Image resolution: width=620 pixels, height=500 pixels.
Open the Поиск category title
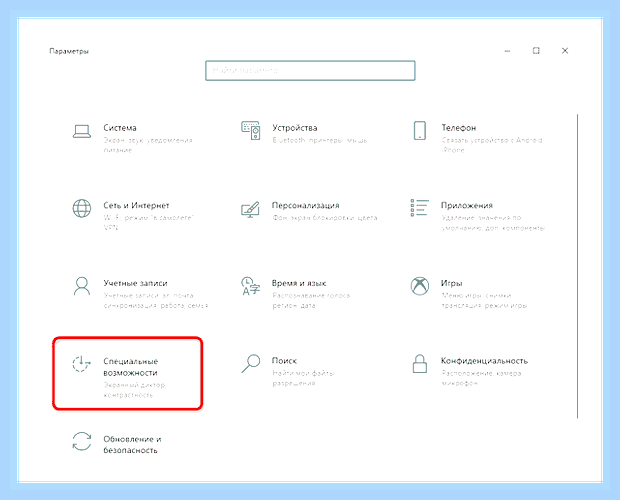[x=284, y=360]
